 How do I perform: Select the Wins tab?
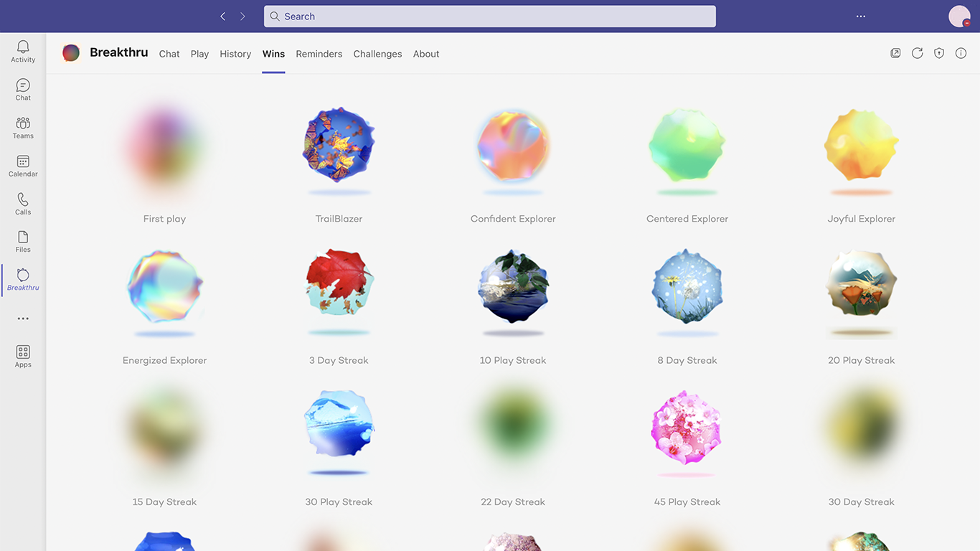pos(273,54)
